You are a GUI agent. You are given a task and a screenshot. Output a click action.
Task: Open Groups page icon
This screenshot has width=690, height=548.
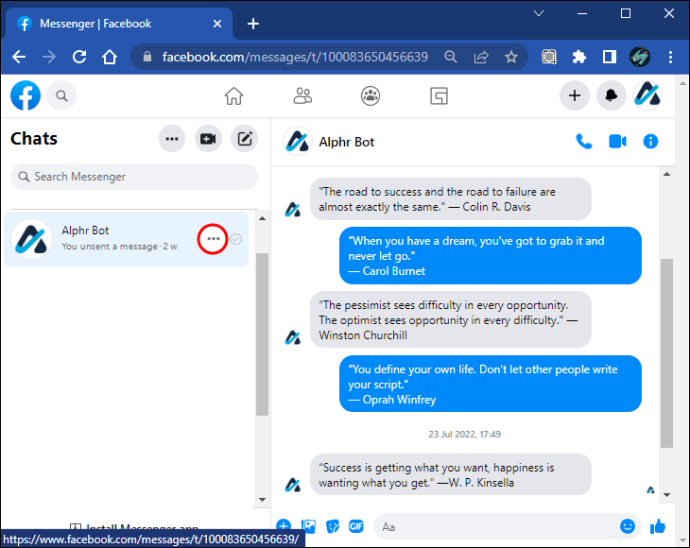[x=371, y=96]
